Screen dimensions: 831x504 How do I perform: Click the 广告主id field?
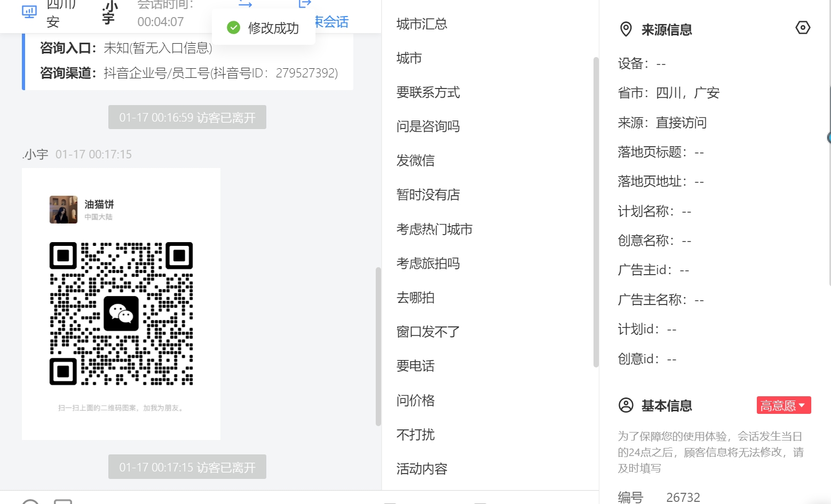coord(653,270)
